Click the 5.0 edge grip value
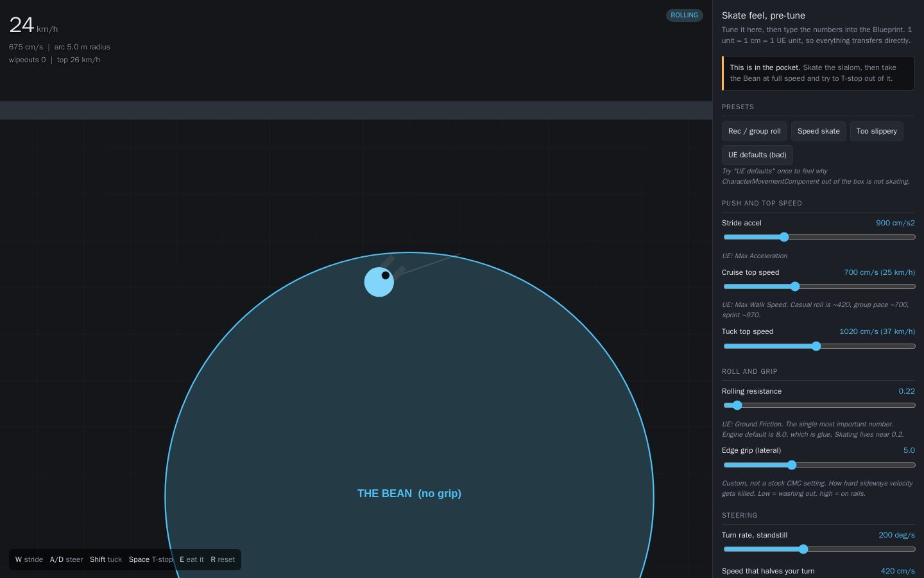Image resolution: width=924 pixels, height=578 pixels. click(x=909, y=450)
